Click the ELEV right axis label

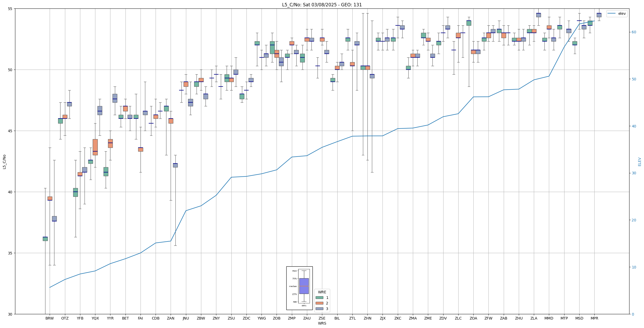pos(640,162)
